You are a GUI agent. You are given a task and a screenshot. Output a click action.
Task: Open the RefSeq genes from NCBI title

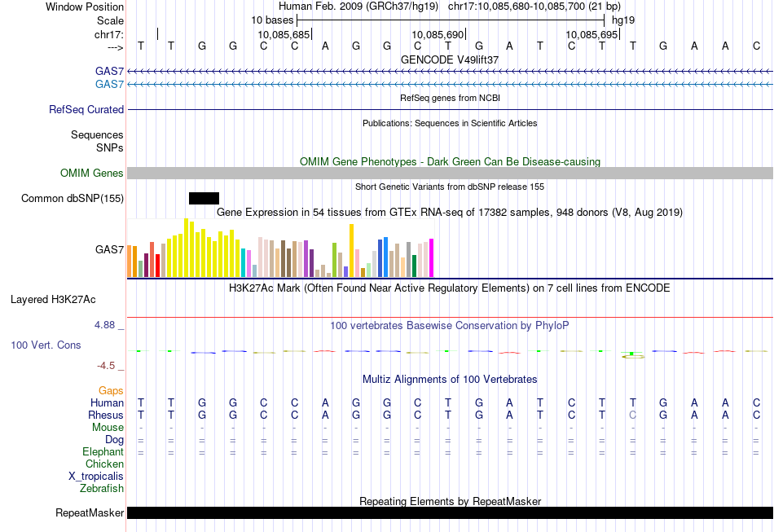click(x=450, y=98)
